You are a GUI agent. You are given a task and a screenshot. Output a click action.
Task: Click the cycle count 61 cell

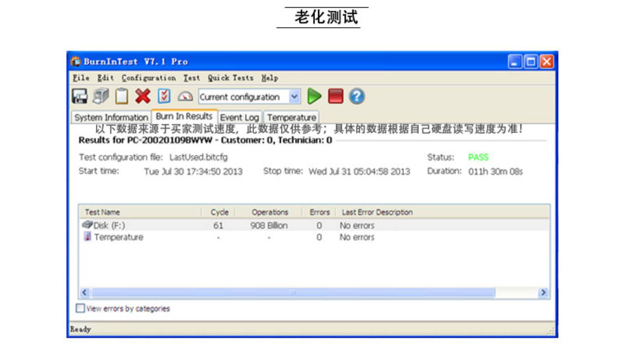tap(218, 225)
